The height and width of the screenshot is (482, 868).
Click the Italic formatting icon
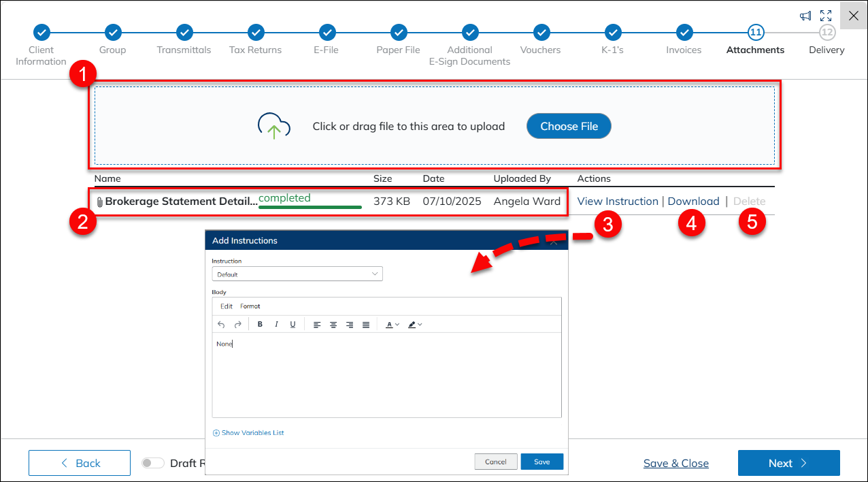276,325
